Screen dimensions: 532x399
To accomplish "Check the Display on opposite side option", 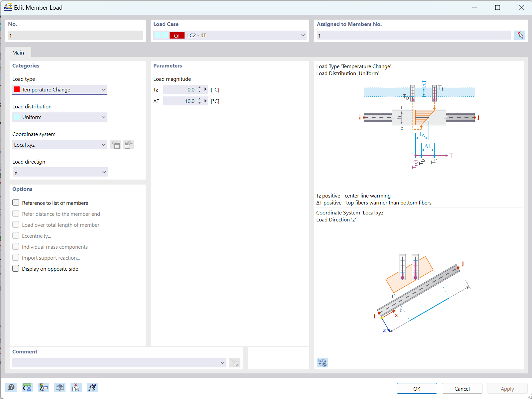I will (x=16, y=268).
